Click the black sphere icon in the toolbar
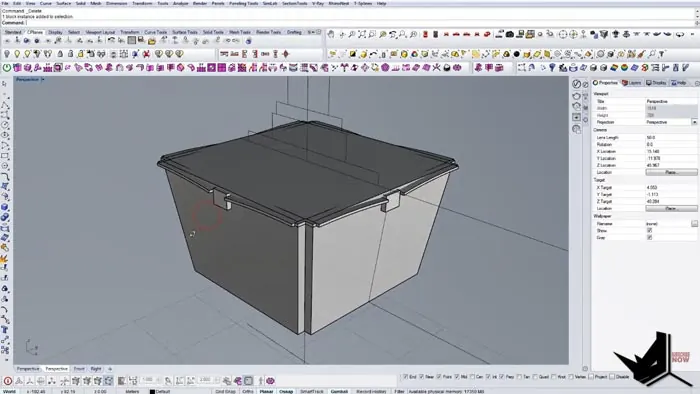Image resolution: width=700 pixels, height=394 pixels. pyautogui.click(x=517, y=54)
